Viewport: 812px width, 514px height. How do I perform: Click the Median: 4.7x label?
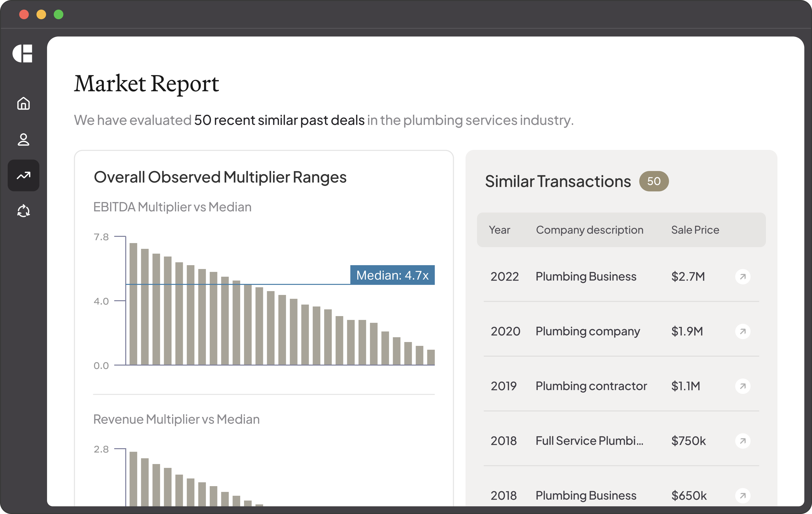tap(392, 275)
